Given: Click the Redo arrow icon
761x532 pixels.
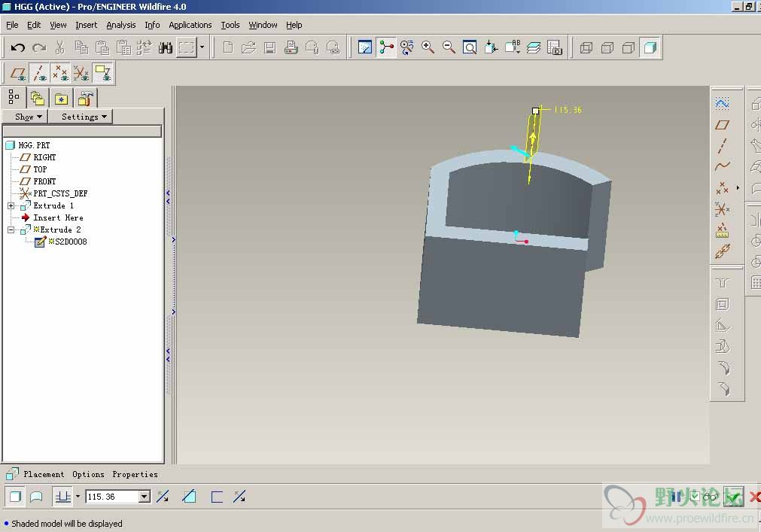Looking at the screenshot, I should coord(39,47).
